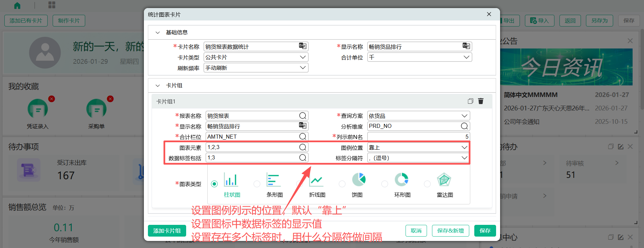The width and height of the screenshot is (644, 248).
Task: Click the 添加卡片组 button
Action: click(x=167, y=231)
